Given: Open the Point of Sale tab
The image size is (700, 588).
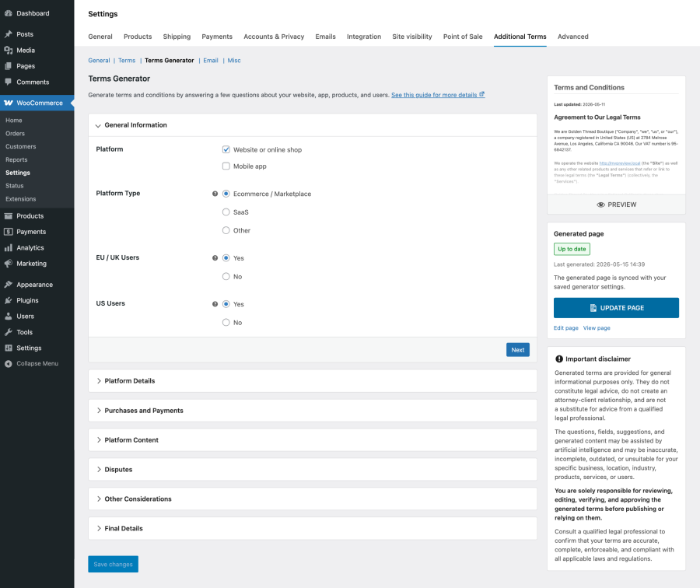Looking at the screenshot, I should [463, 37].
